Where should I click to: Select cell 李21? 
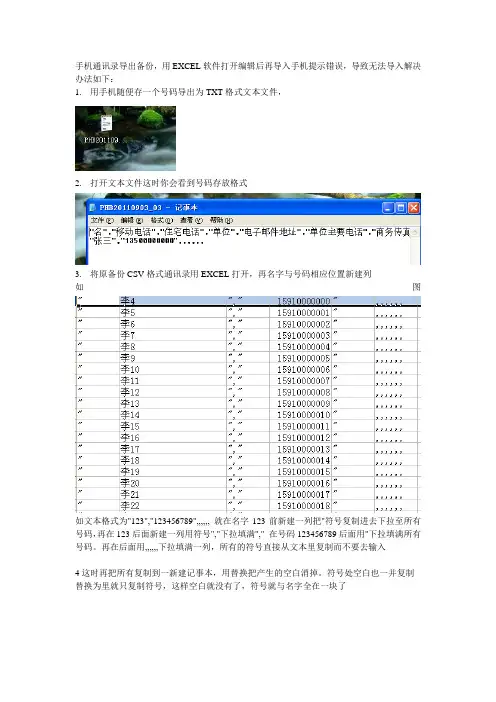tap(173, 494)
